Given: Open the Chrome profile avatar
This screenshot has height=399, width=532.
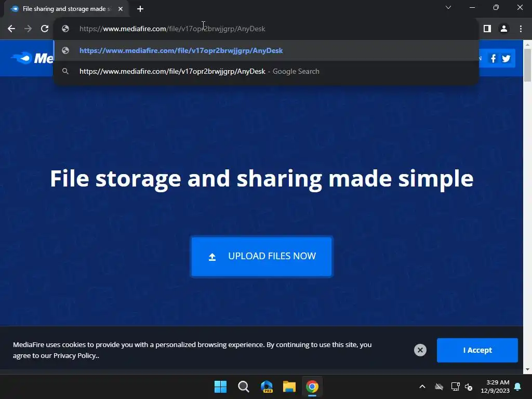Looking at the screenshot, I should click(x=504, y=29).
